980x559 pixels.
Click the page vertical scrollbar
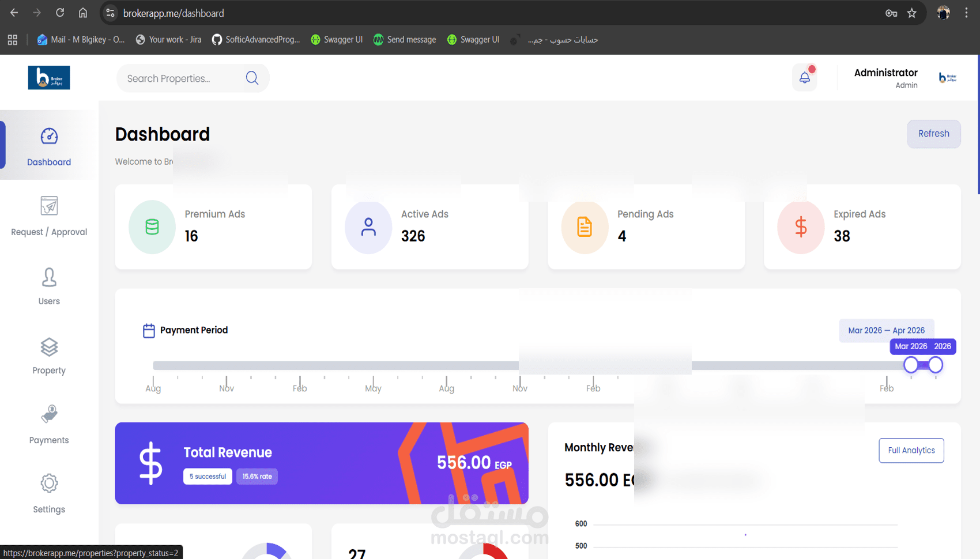(978, 124)
